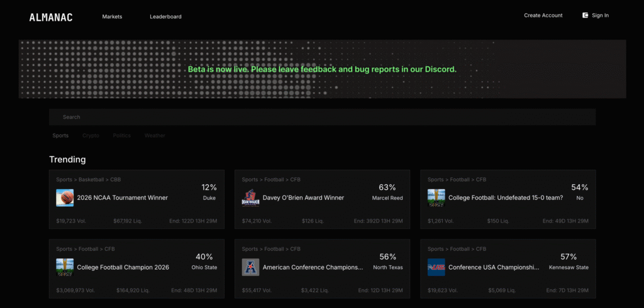644x308 pixels.
Task: Open the 2026 NCAA Tournament Winner market
Action: click(122, 197)
